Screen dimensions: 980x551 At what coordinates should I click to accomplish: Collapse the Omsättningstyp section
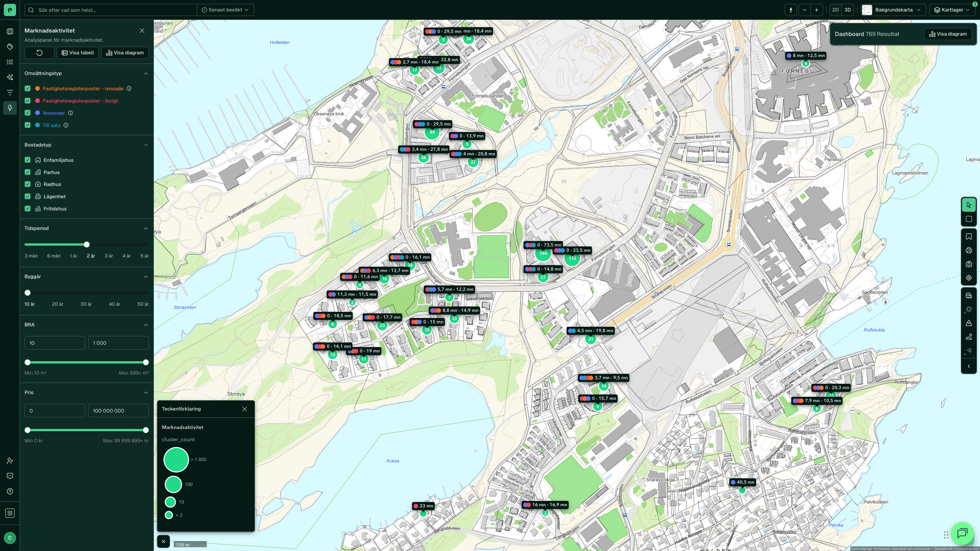[146, 73]
